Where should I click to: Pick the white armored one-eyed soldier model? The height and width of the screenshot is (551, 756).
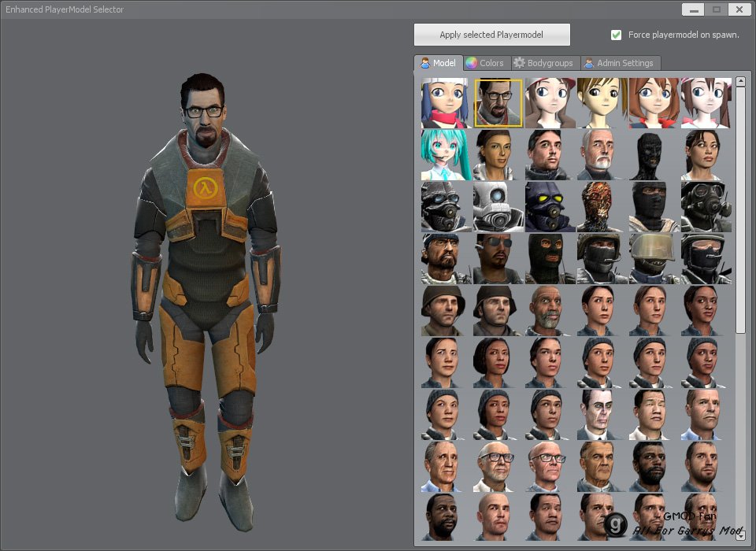(x=498, y=207)
